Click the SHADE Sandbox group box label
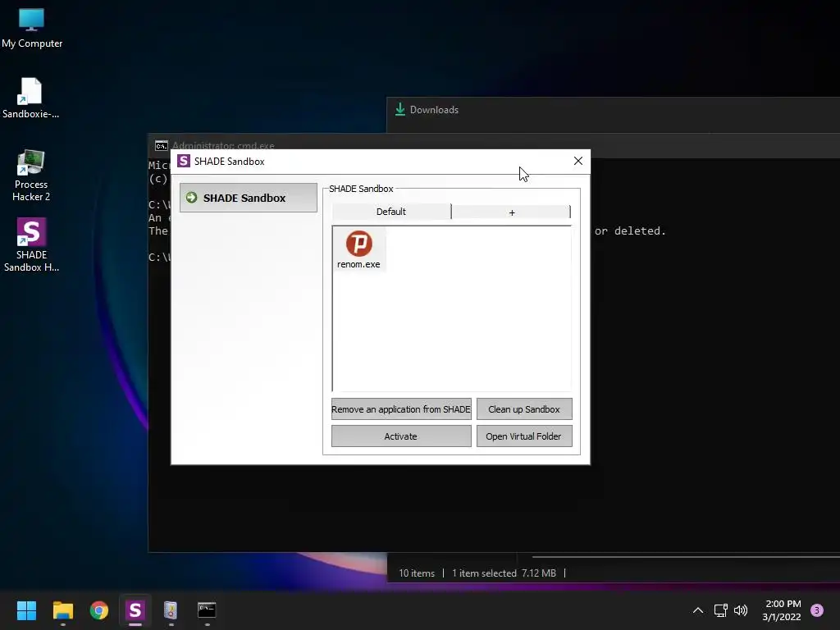 click(361, 189)
